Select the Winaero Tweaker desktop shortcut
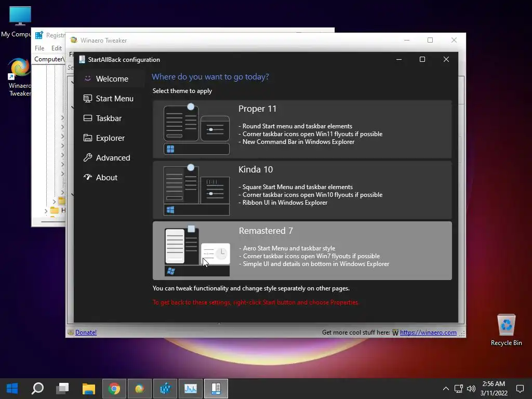The image size is (532, 399). tap(19, 77)
